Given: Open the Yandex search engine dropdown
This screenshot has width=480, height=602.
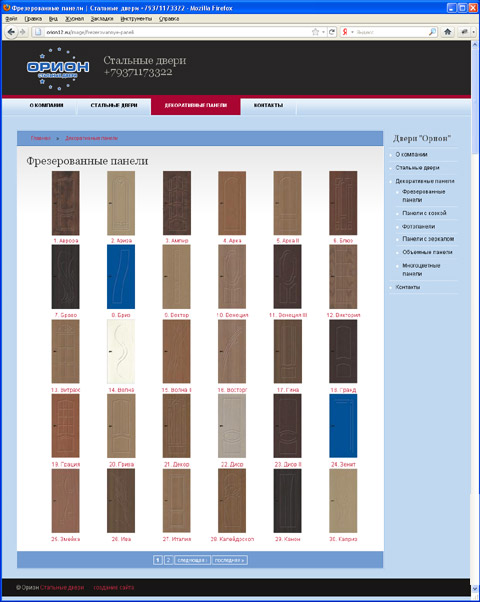Looking at the screenshot, I should [x=347, y=32].
